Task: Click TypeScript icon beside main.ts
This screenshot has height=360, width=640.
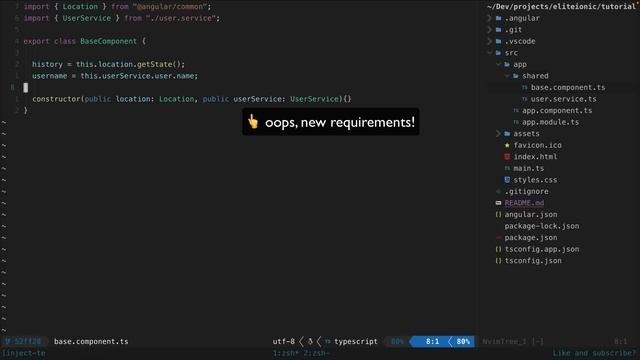Action: tap(507, 168)
